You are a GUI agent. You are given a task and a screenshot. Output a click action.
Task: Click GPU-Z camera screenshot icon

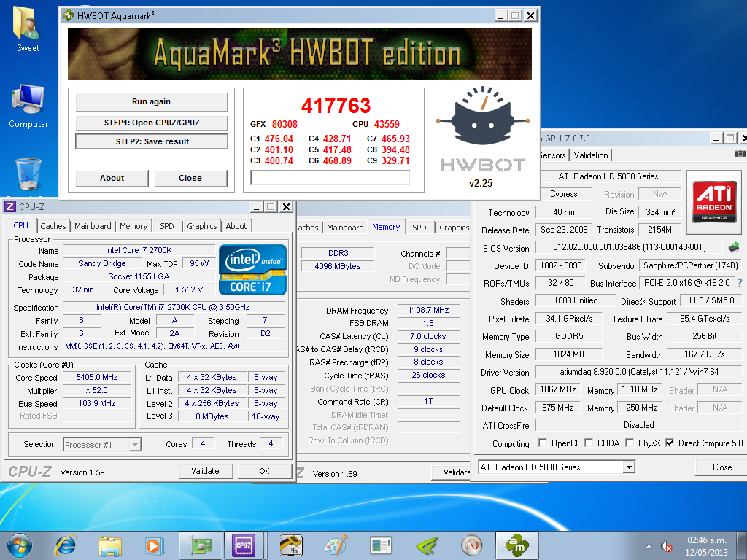click(740, 153)
